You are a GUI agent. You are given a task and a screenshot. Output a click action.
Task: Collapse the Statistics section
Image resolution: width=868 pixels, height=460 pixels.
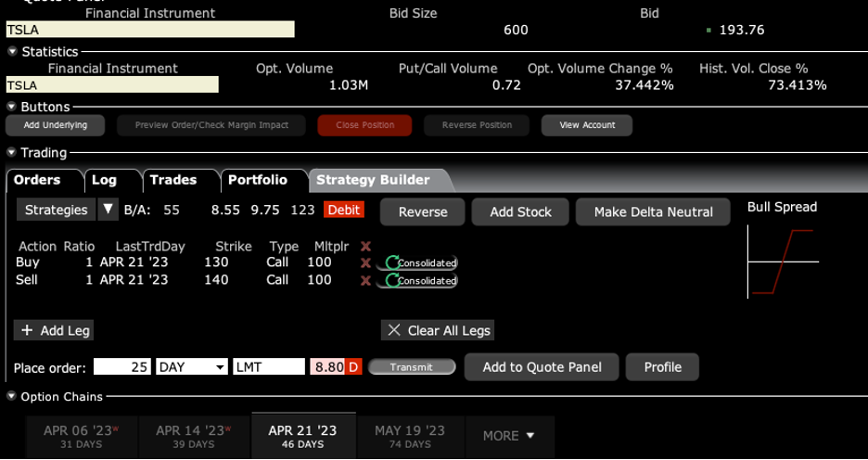[12, 52]
